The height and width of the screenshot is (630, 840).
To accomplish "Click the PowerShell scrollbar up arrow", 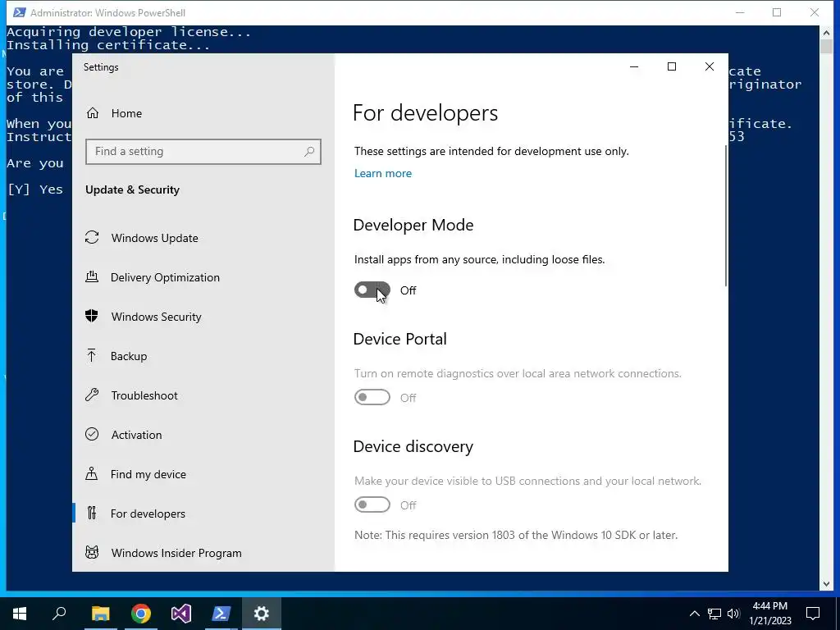I will pyautogui.click(x=826, y=32).
